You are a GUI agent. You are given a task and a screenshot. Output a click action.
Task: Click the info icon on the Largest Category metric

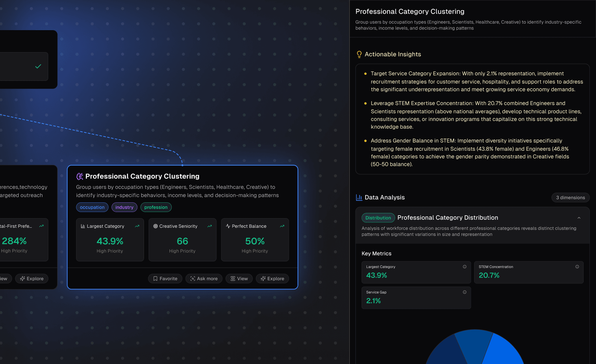[464, 266]
